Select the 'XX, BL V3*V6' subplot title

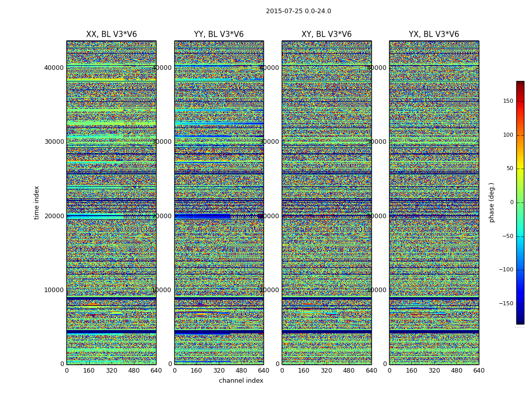[111, 34]
